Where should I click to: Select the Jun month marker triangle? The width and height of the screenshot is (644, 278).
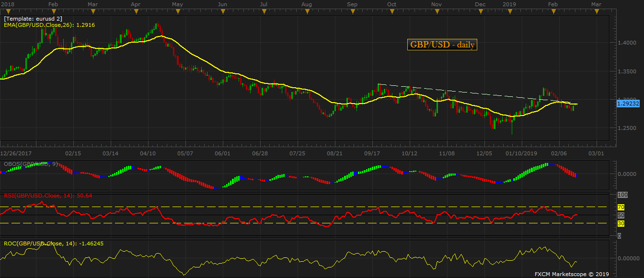point(222,12)
